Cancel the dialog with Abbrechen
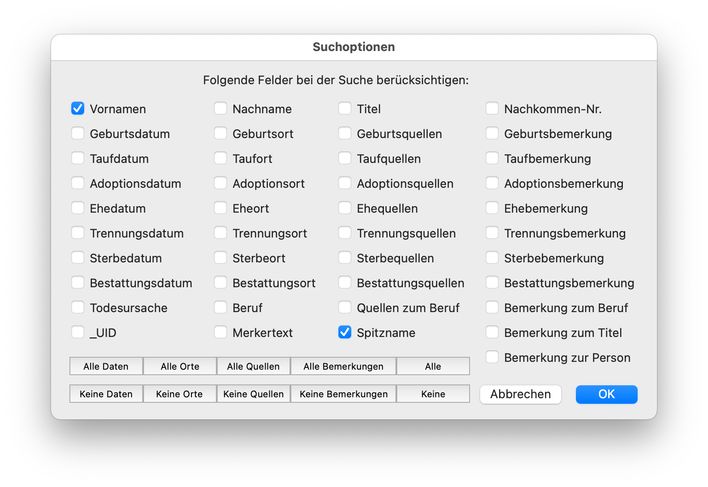 (x=520, y=394)
